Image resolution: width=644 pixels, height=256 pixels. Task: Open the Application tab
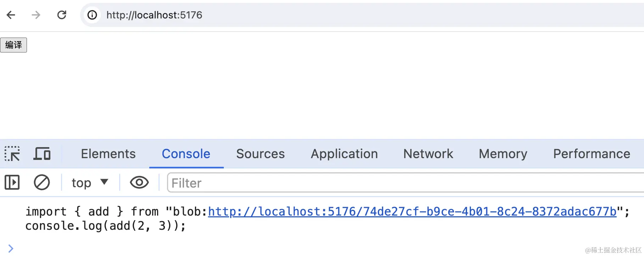tap(344, 154)
